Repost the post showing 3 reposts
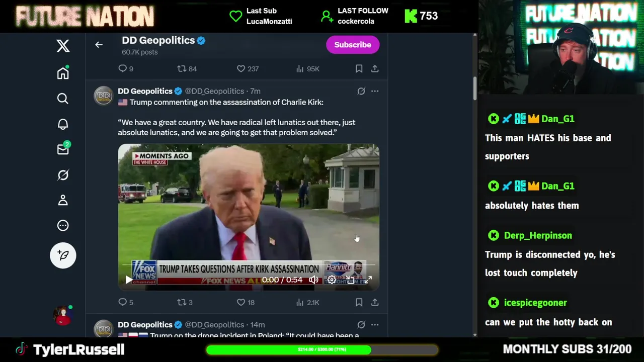 185,302
